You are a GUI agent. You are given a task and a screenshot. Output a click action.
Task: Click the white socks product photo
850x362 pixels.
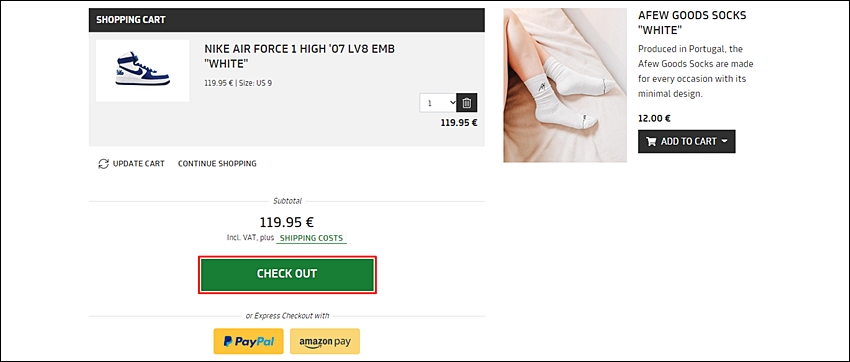(565, 85)
